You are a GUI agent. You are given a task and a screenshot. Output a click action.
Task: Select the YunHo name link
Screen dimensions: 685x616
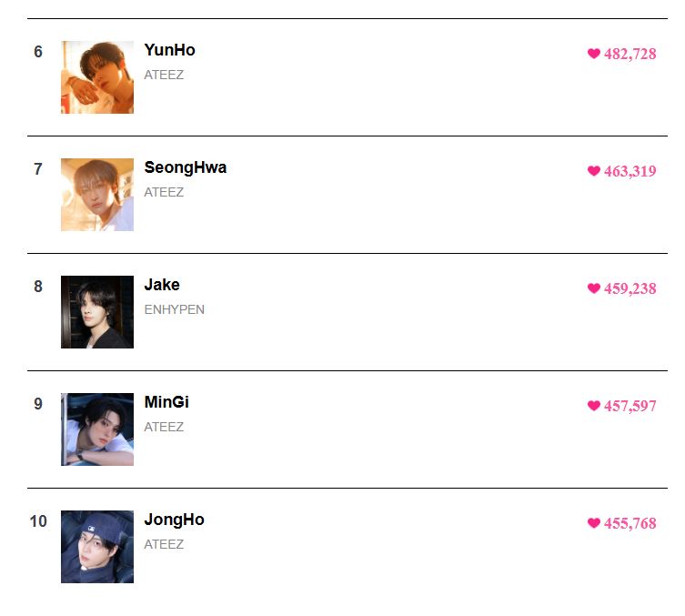tap(169, 50)
